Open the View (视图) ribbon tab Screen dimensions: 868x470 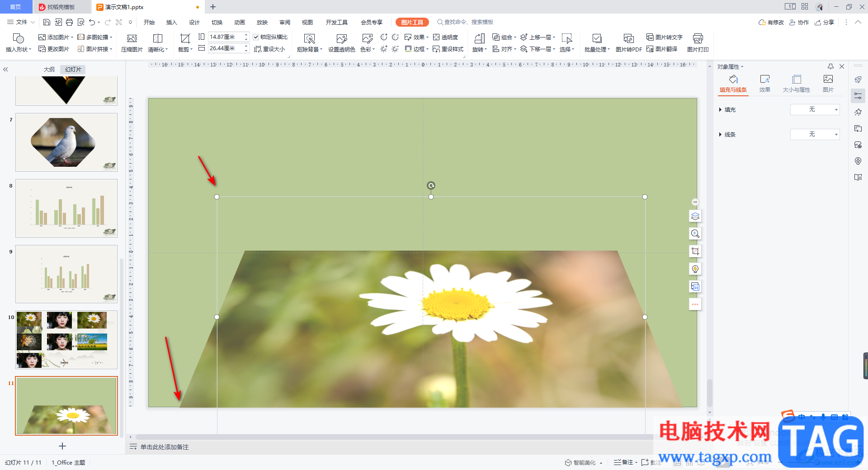[307, 22]
